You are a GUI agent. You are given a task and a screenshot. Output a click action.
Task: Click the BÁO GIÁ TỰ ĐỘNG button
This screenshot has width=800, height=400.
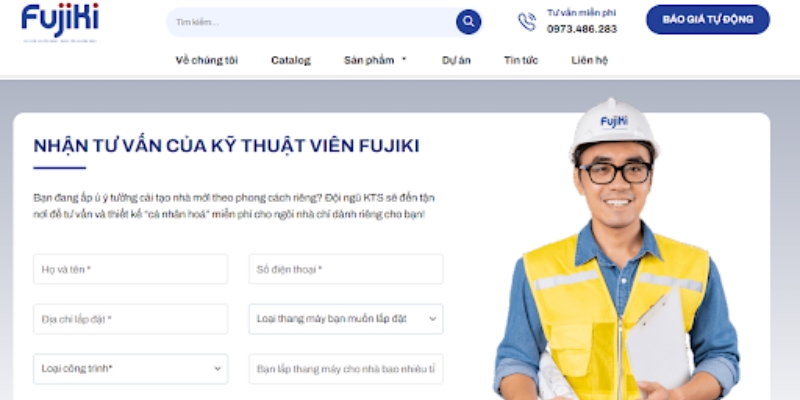click(708, 19)
